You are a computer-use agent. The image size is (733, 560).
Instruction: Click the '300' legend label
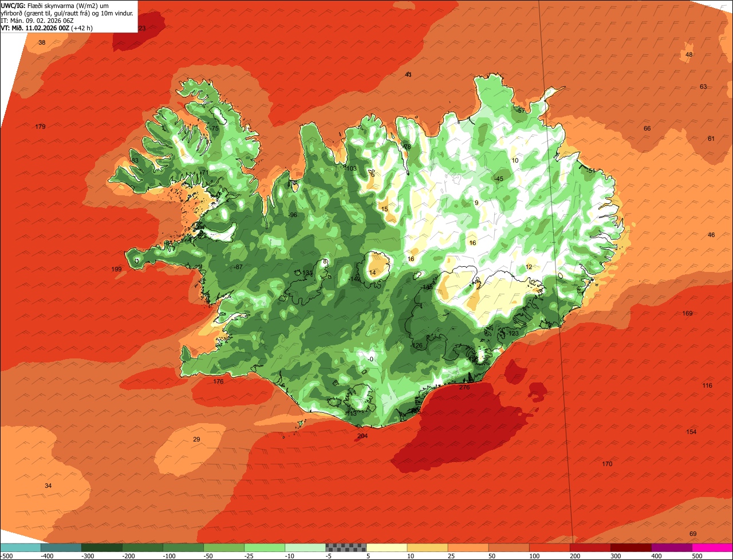[x=616, y=556]
